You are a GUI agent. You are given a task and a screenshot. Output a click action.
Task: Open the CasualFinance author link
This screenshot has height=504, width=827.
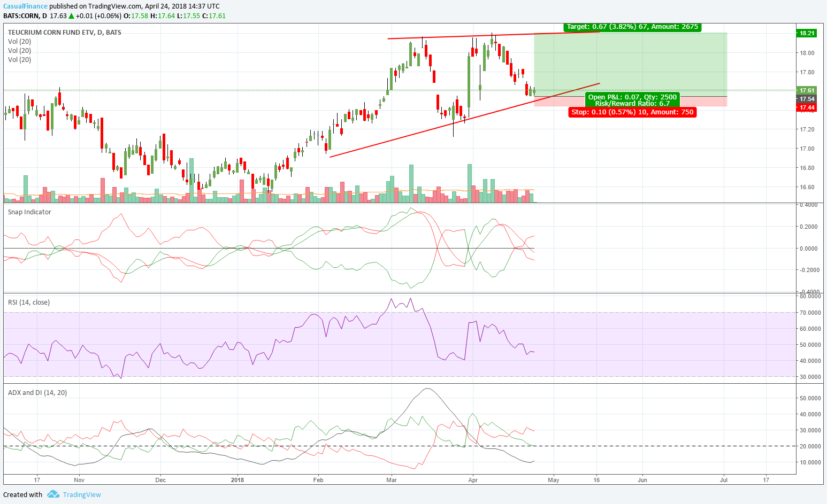point(26,6)
